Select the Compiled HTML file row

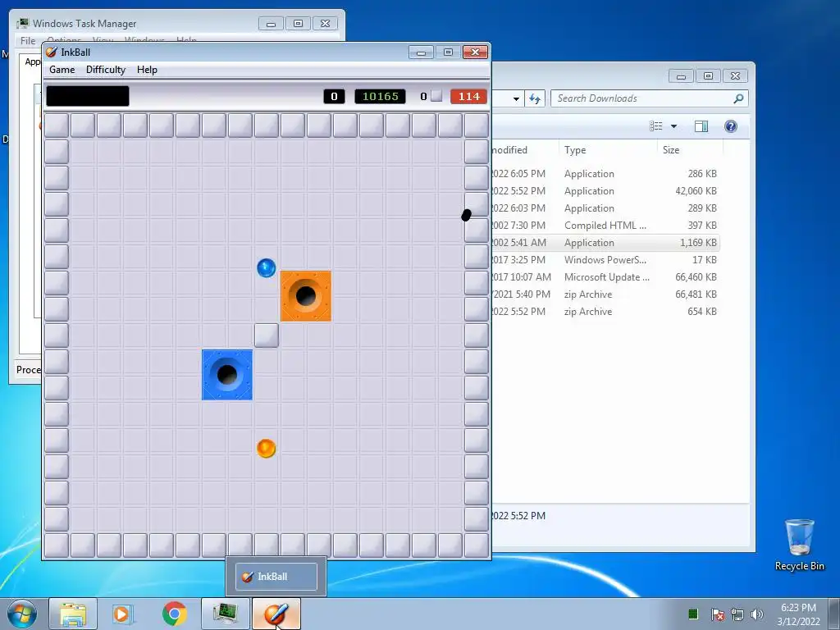pyautogui.click(x=605, y=226)
